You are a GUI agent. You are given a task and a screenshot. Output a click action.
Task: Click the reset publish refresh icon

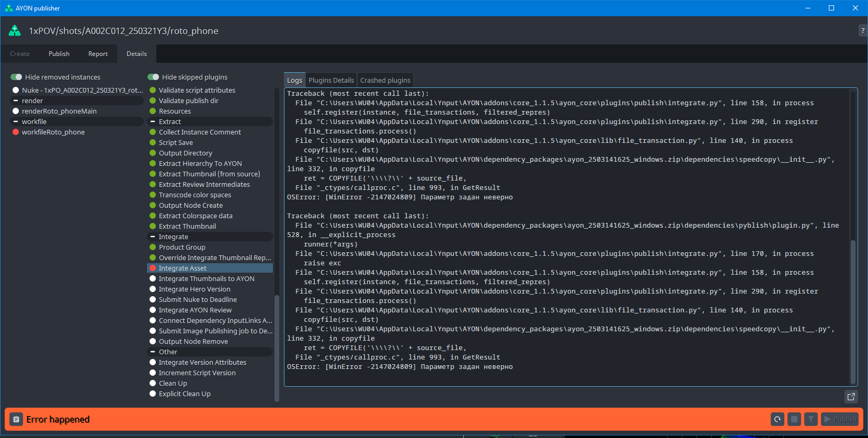(778, 419)
